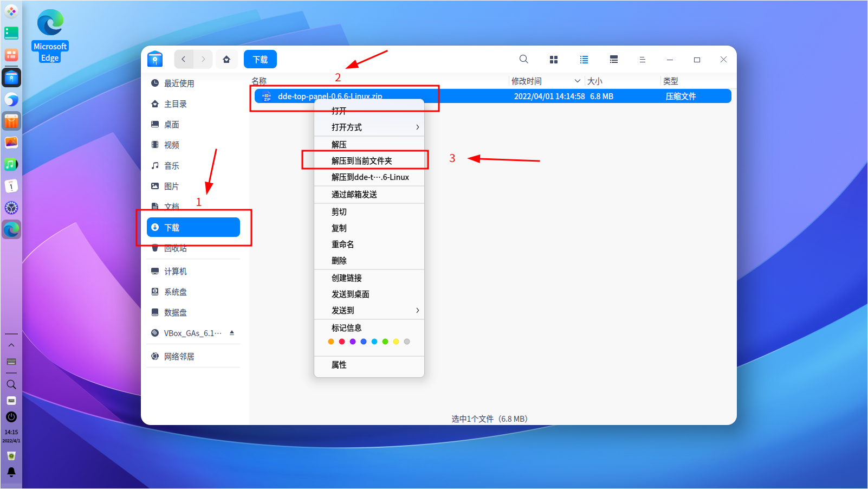Open the file manager hamburger menu

[x=643, y=60]
